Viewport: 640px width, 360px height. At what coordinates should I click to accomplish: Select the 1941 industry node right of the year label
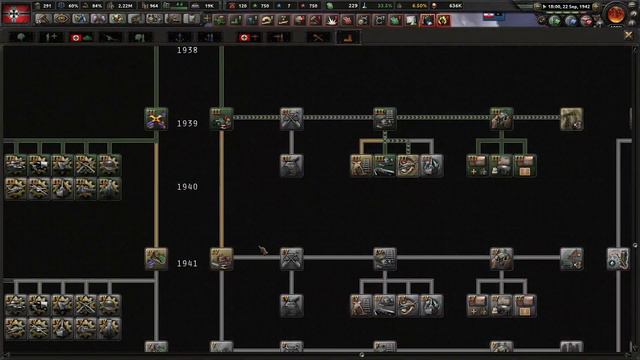point(222,259)
